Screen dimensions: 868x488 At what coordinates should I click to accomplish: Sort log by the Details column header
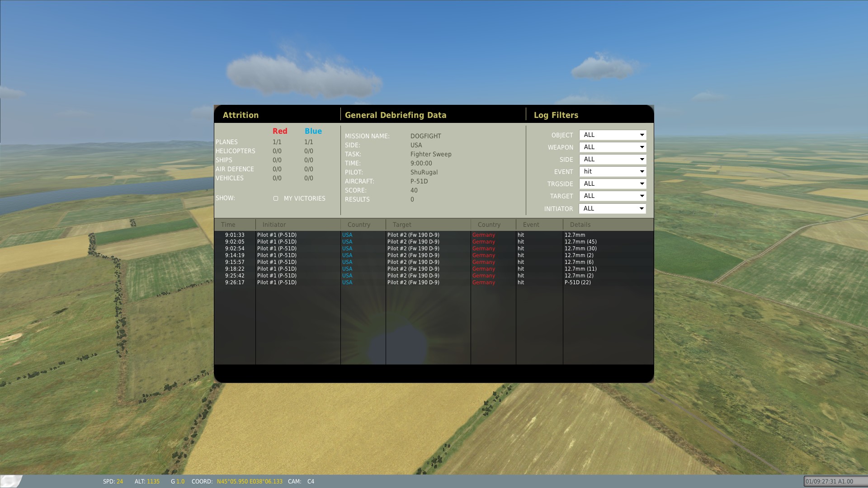[x=608, y=225]
